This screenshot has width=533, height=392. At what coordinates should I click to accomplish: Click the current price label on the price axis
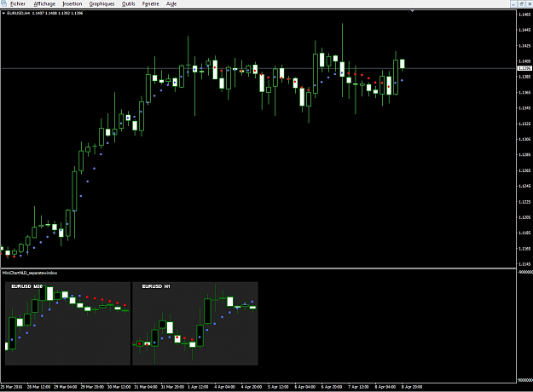pos(524,69)
